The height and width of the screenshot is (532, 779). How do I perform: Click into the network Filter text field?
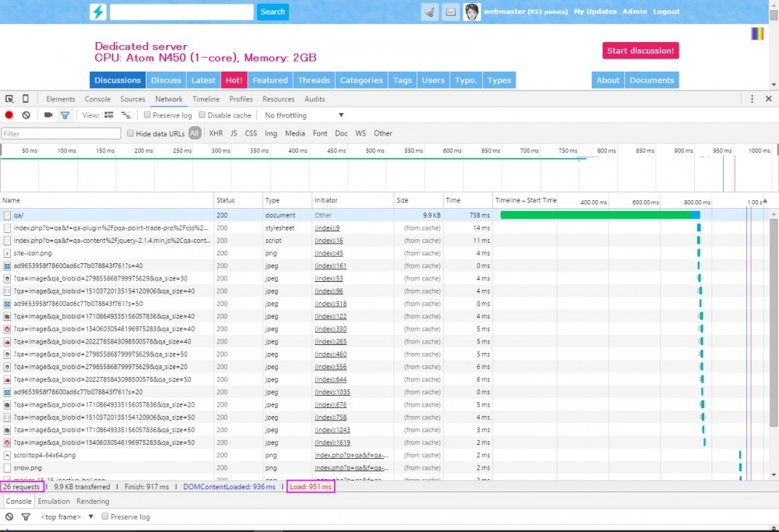click(x=61, y=134)
